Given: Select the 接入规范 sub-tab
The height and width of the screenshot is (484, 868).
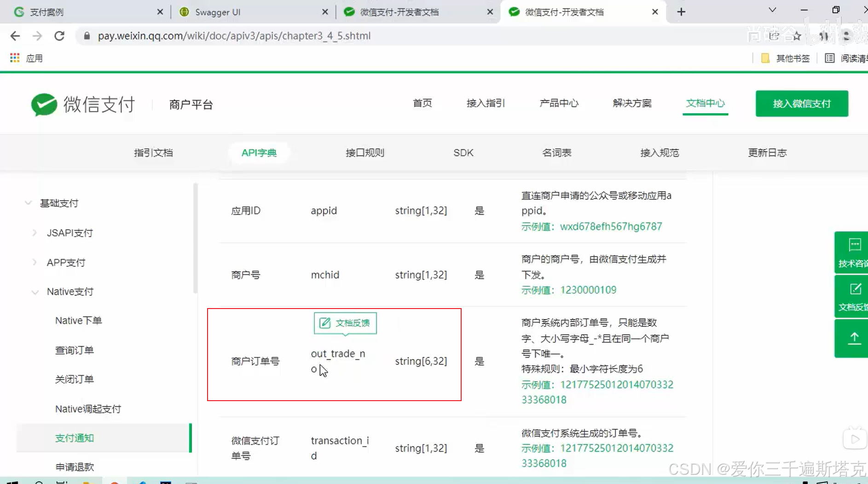Looking at the screenshot, I should (660, 153).
